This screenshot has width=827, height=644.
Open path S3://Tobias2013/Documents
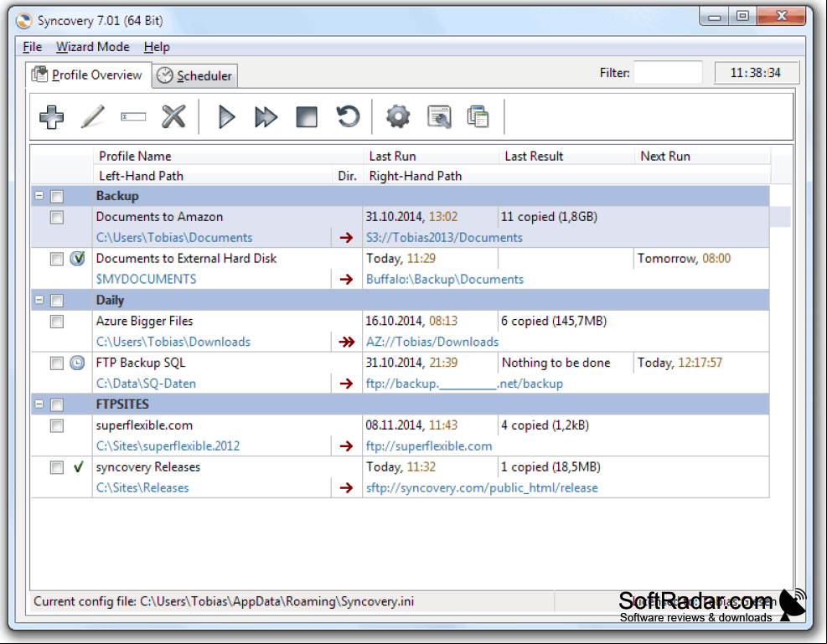click(x=444, y=238)
